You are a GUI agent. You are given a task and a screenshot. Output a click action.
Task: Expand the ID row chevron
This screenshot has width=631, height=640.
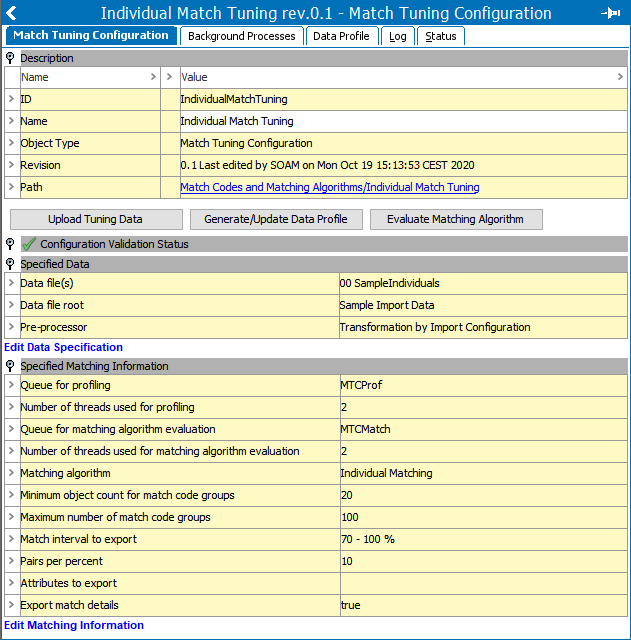[11, 99]
